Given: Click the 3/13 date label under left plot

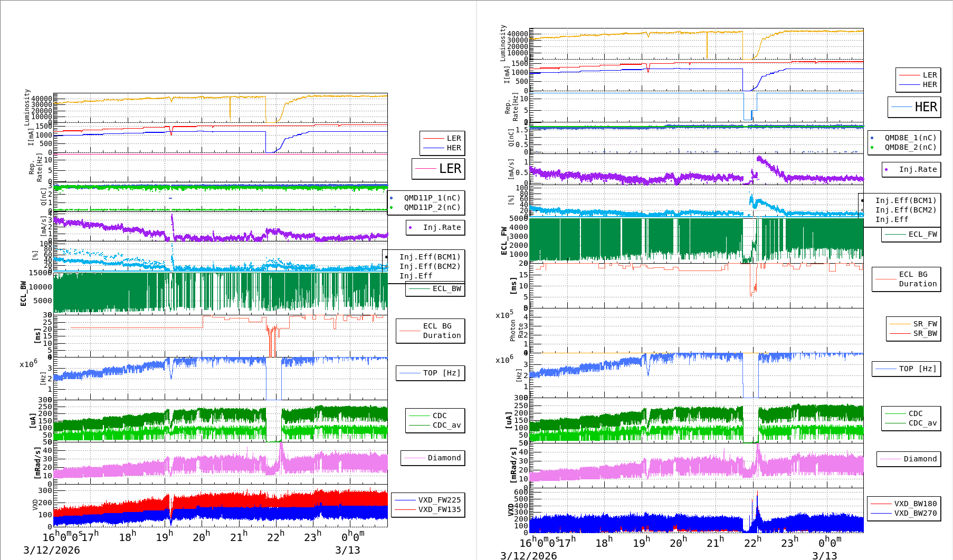Looking at the screenshot, I should click(348, 550).
